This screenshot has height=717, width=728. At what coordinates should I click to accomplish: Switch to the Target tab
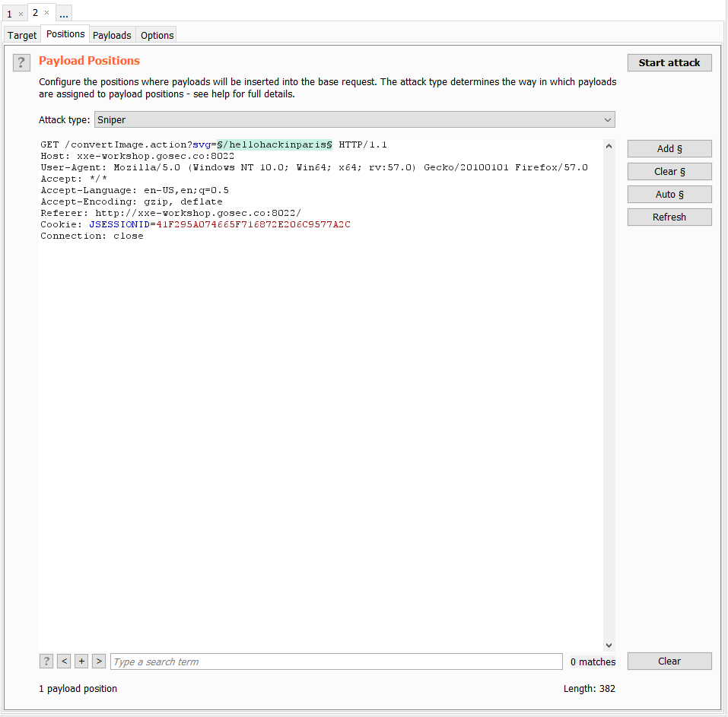pos(21,35)
